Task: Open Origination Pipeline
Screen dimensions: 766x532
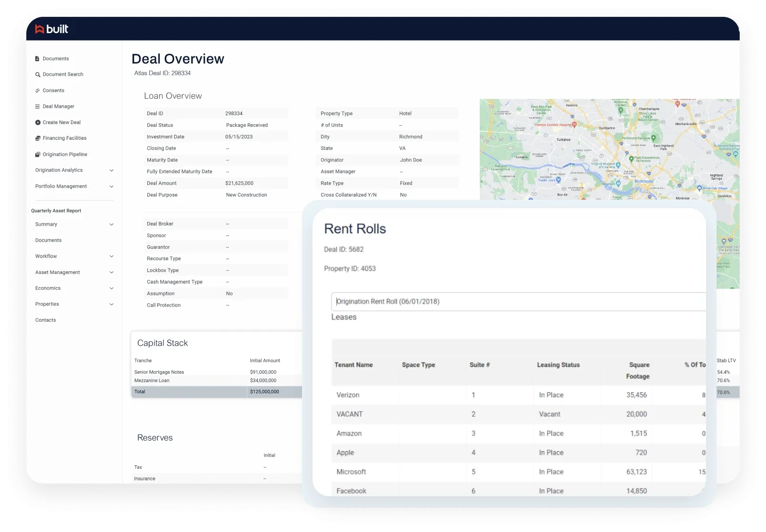Action: coord(65,155)
